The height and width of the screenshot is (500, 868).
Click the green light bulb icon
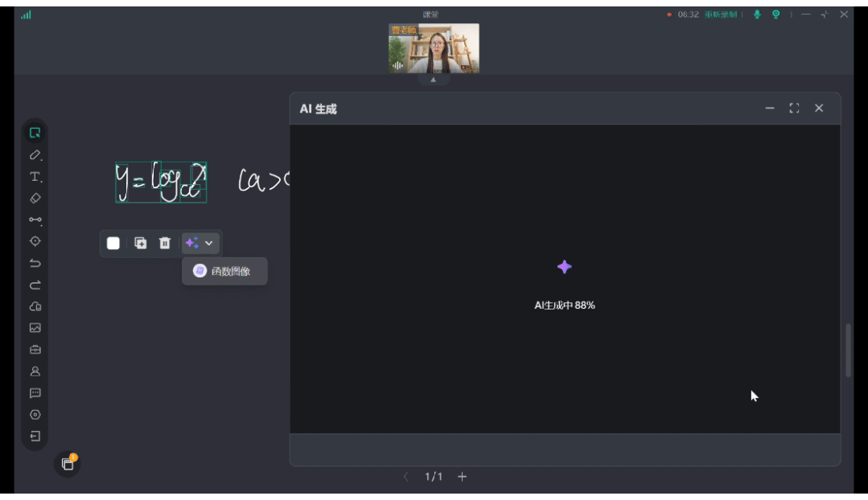click(x=775, y=14)
